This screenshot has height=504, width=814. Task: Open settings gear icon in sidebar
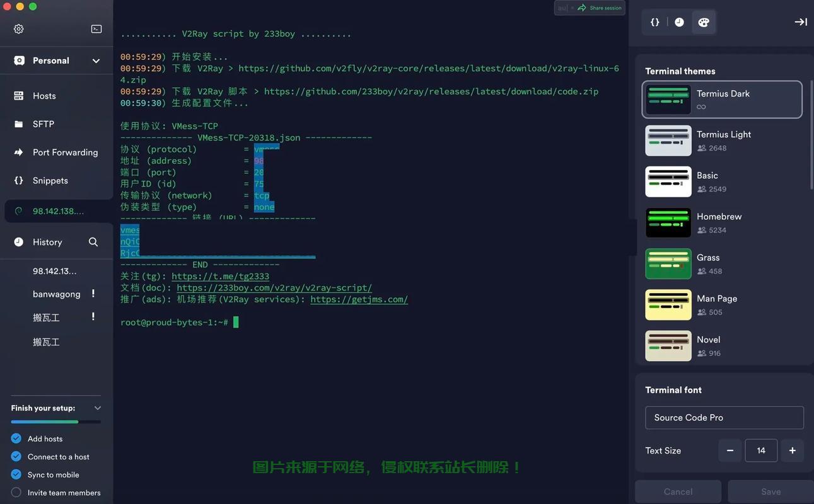[x=19, y=29]
